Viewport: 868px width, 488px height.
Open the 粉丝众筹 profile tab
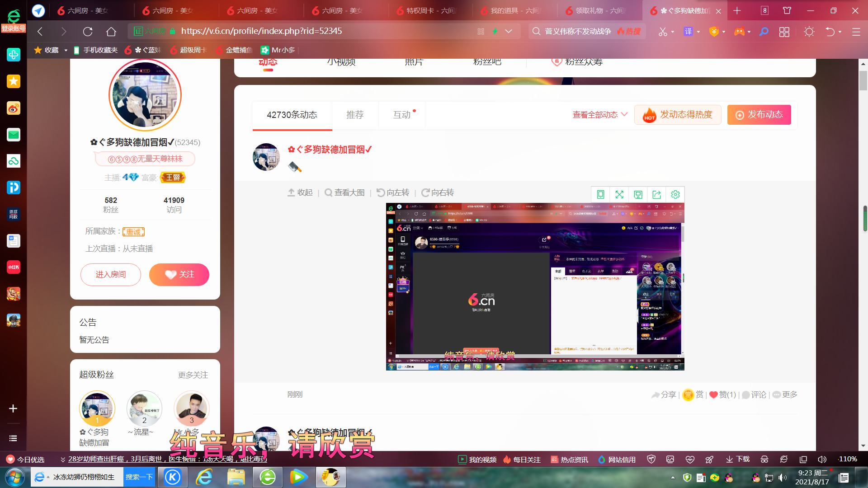point(577,62)
